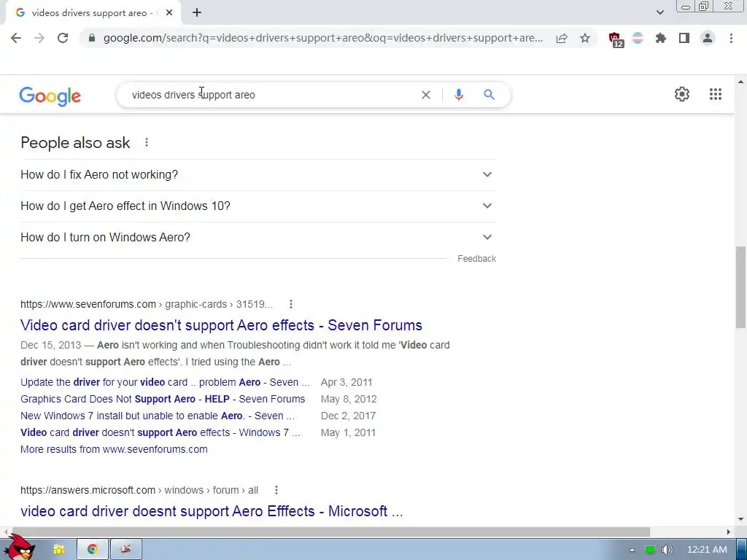Click the green tray status icon
Image resolution: width=747 pixels, height=560 pixels.
649,550
